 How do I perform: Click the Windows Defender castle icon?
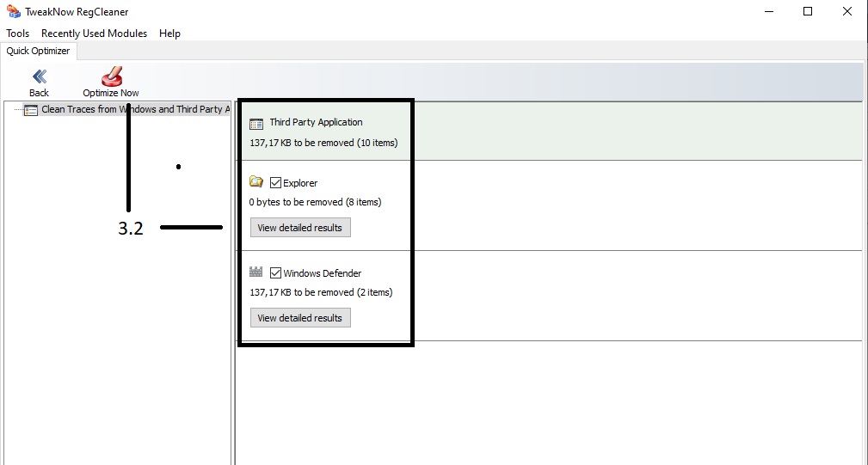tap(255, 272)
